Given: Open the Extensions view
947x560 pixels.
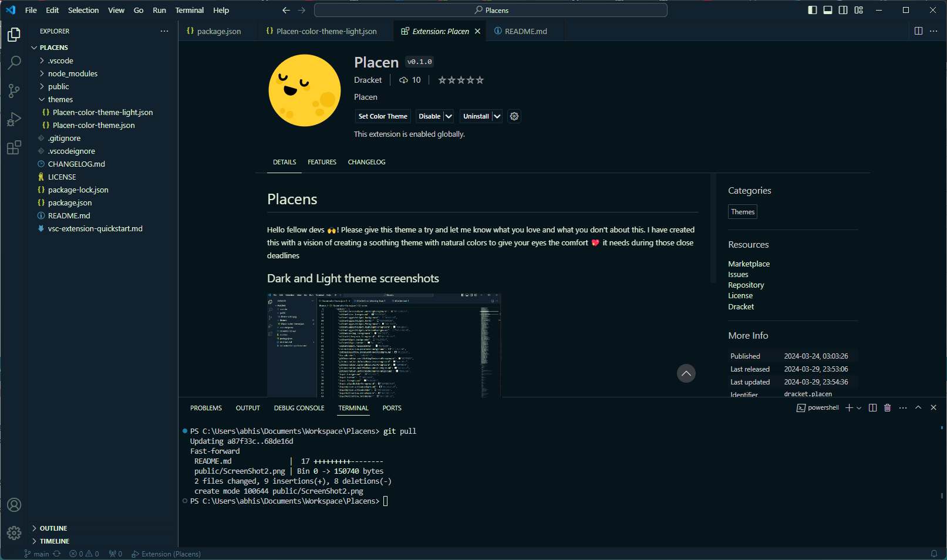Looking at the screenshot, I should (x=14, y=147).
